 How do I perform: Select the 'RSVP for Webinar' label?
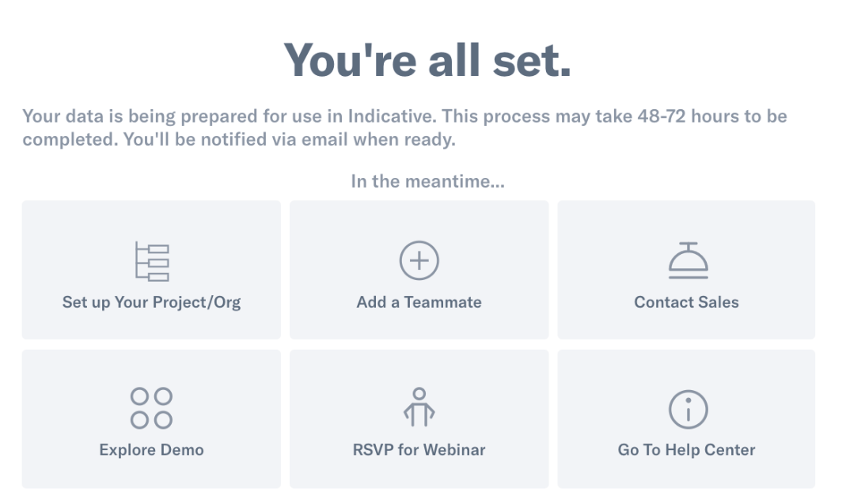(419, 450)
